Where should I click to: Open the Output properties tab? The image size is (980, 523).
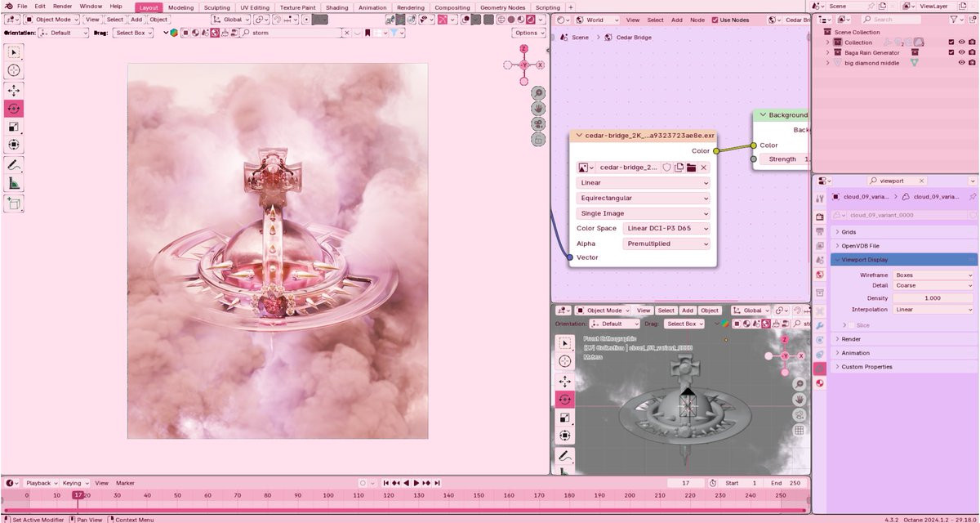[x=820, y=231]
